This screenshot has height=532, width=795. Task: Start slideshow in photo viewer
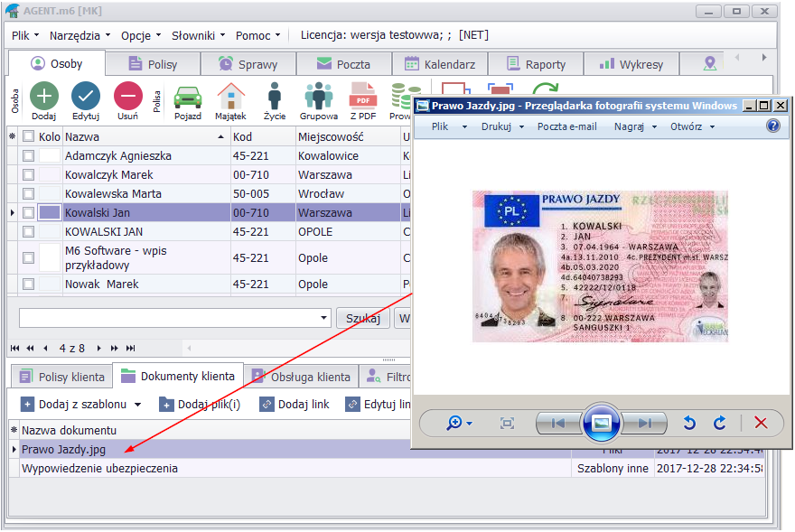pos(602,423)
